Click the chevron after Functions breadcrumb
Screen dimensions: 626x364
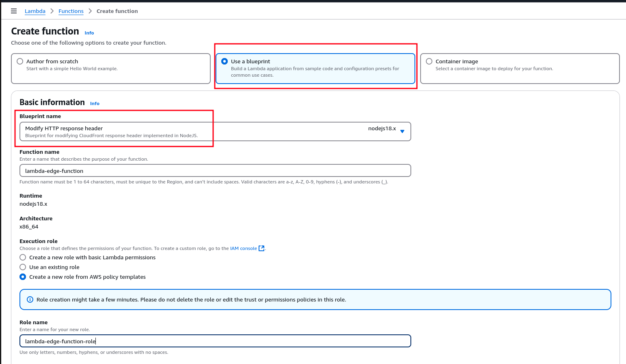90,11
